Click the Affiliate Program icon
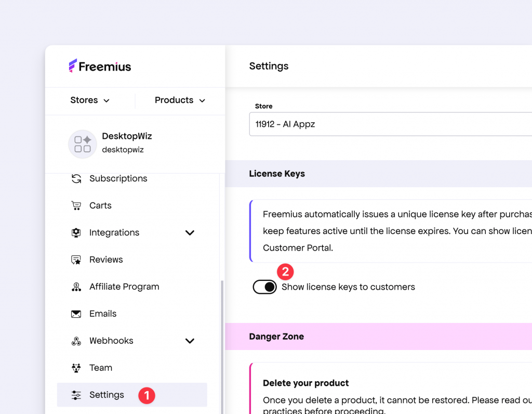The width and height of the screenshot is (532, 414). (x=76, y=287)
